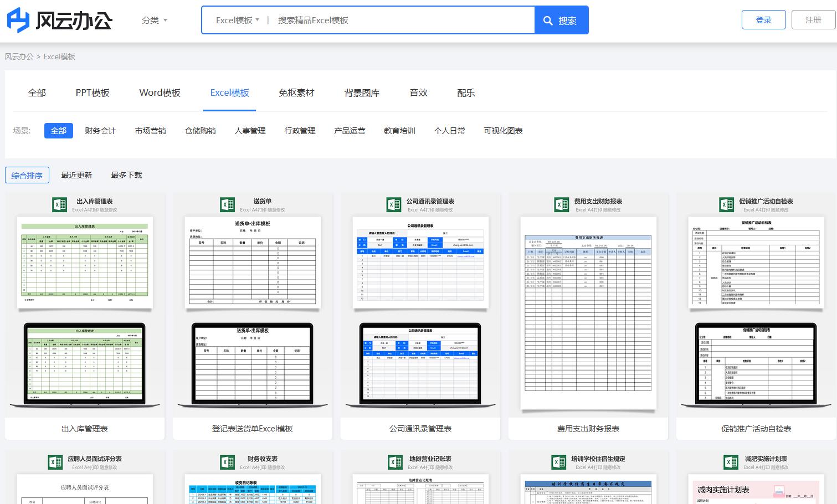Click the 注册 button
This screenshot has height=504, width=837.
813,19
